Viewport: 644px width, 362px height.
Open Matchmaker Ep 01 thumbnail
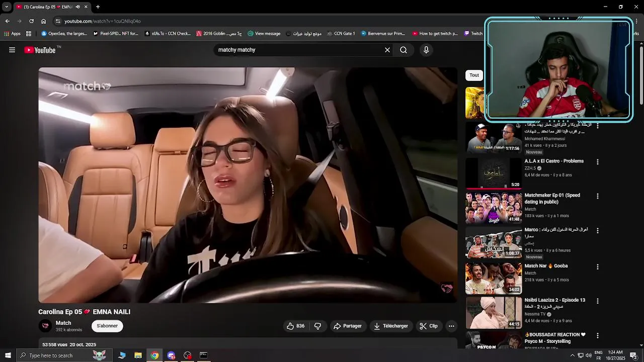click(494, 208)
